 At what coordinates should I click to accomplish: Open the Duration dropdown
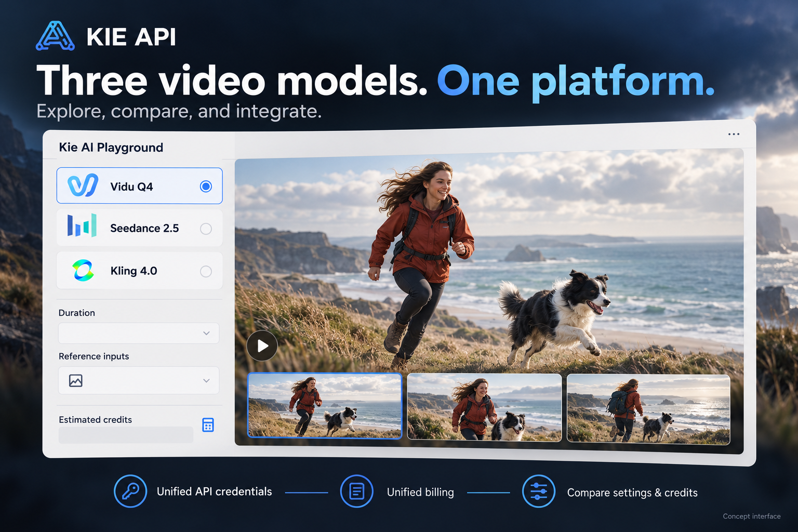point(139,333)
